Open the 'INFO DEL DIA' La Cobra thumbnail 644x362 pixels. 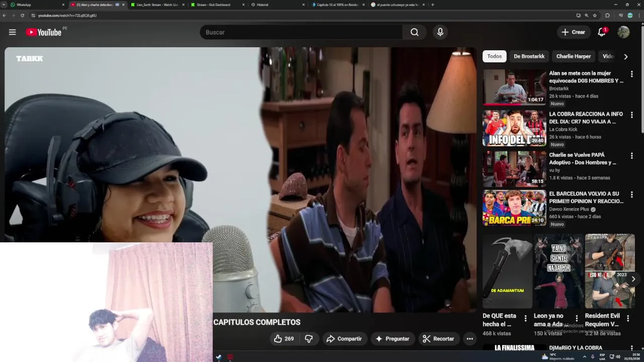tap(514, 128)
